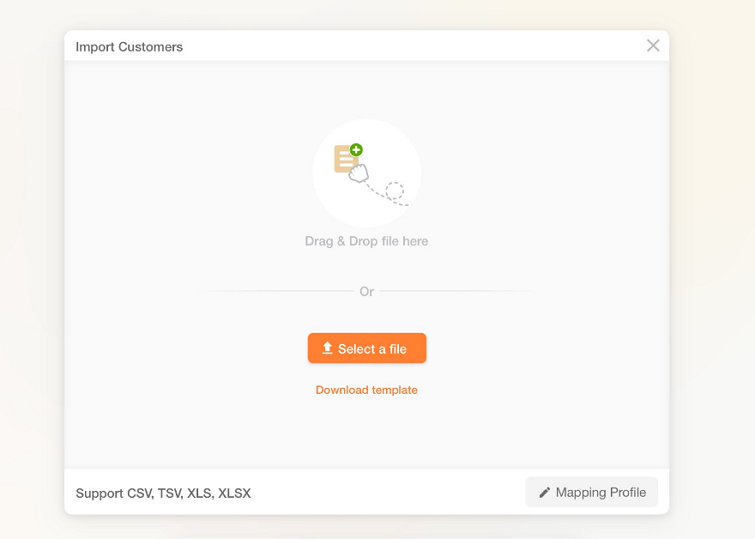Image resolution: width=755 pixels, height=539 pixels.
Task: Download the import template
Action: click(x=366, y=390)
